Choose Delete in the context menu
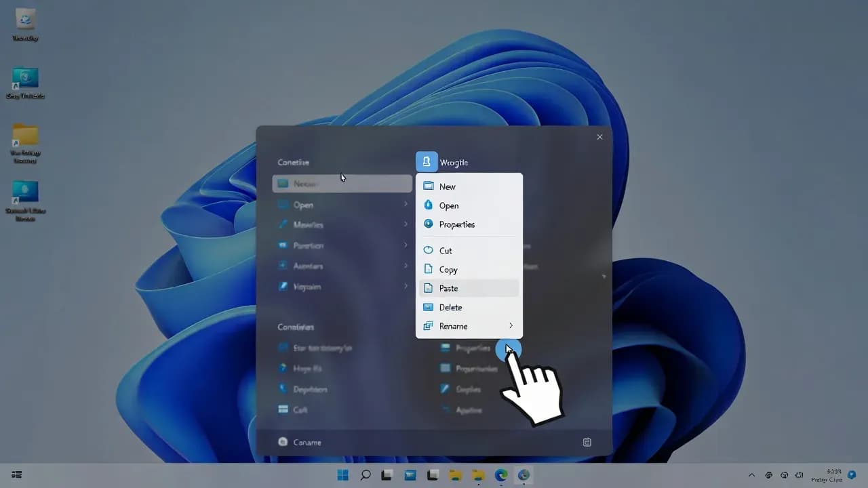Viewport: 868px width, 488px height. click(449, 307)
